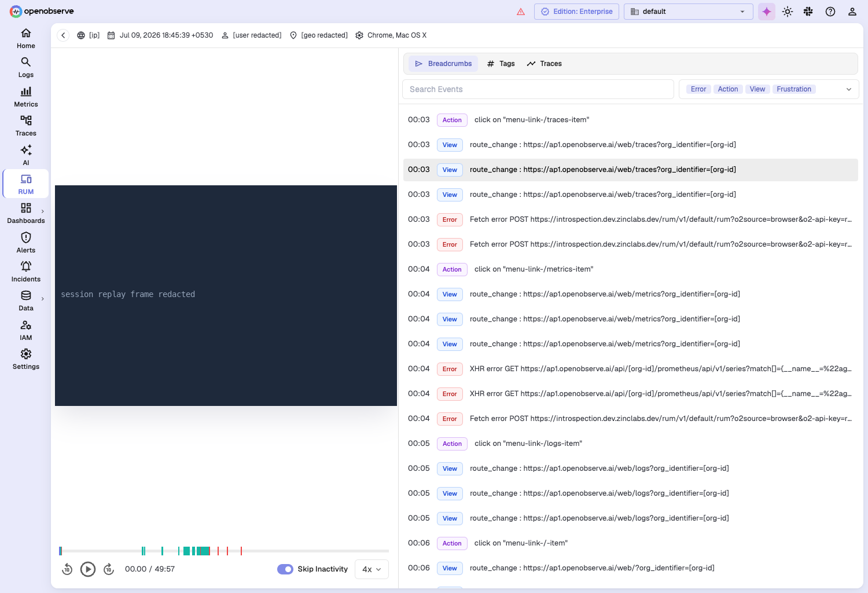
Task: Open Logs from the sidebar
Action: (25, 68)
